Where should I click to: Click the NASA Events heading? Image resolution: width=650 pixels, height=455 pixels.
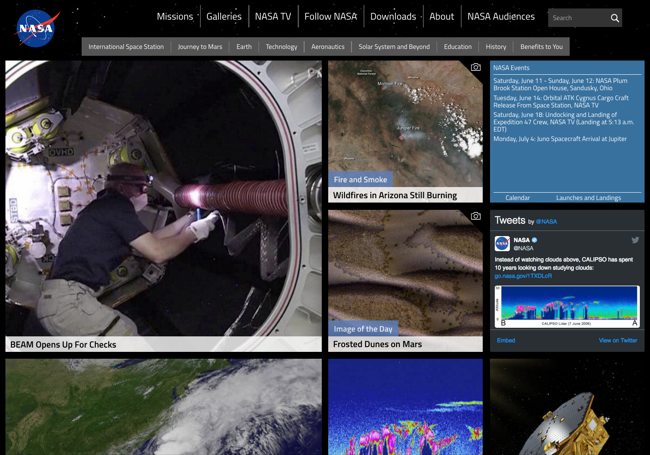click(x=511, y=68)
